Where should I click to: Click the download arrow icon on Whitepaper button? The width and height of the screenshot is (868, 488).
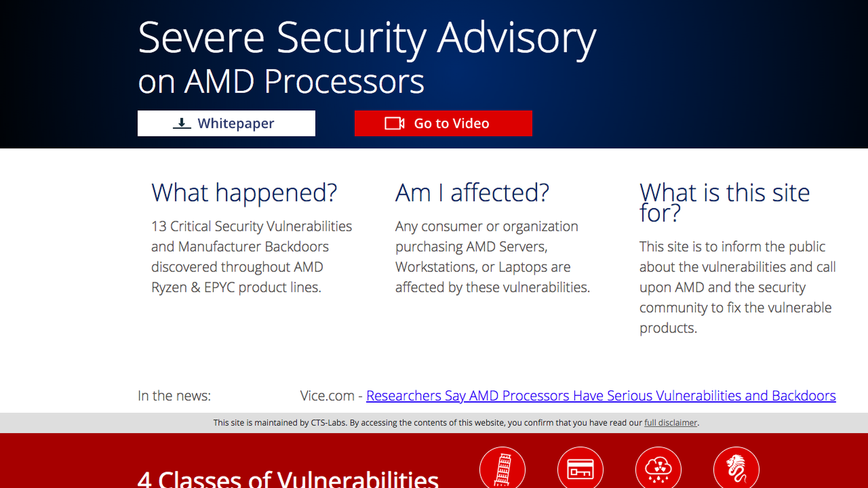pos(182,123)
